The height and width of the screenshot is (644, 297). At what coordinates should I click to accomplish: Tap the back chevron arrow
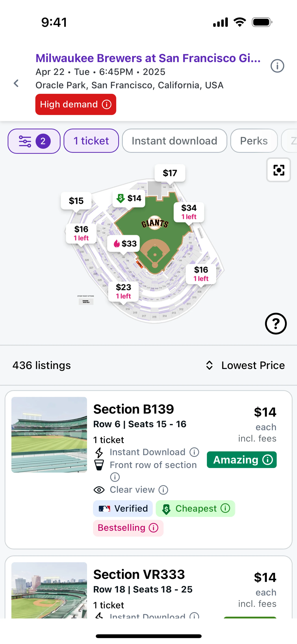coord(16,83)
